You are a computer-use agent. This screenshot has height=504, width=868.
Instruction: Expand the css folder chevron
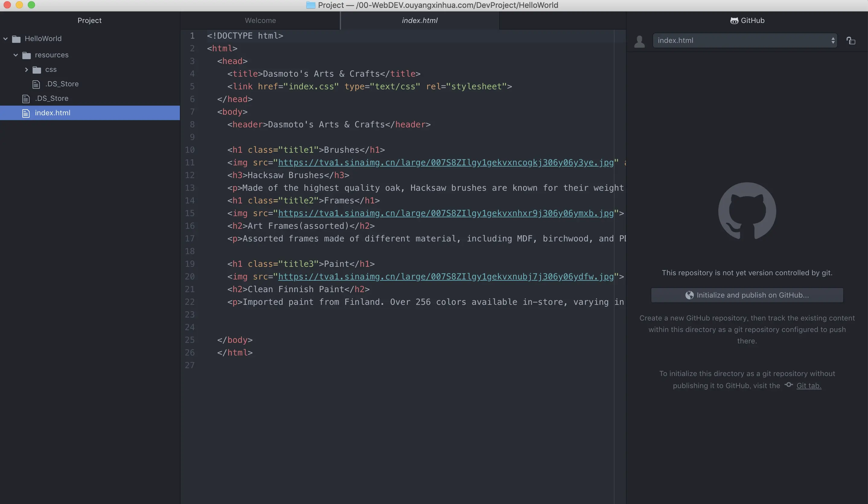click(26, 70)
